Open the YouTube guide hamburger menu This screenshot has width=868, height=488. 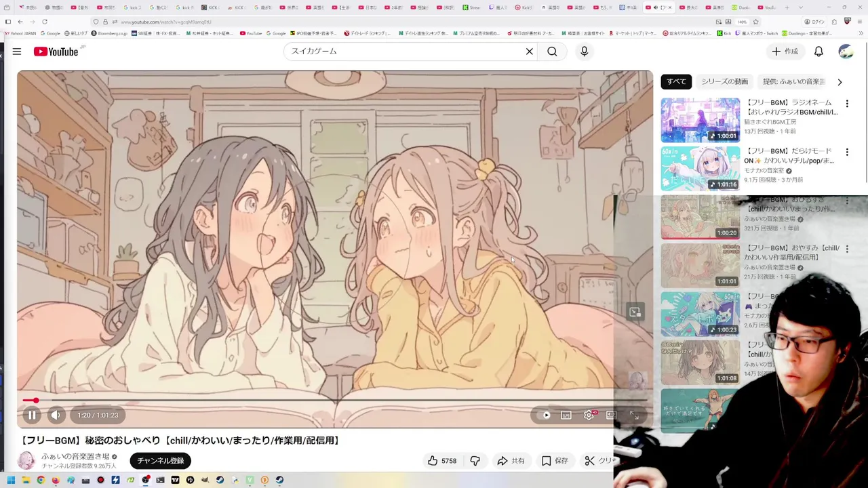(x=17, y=52)
